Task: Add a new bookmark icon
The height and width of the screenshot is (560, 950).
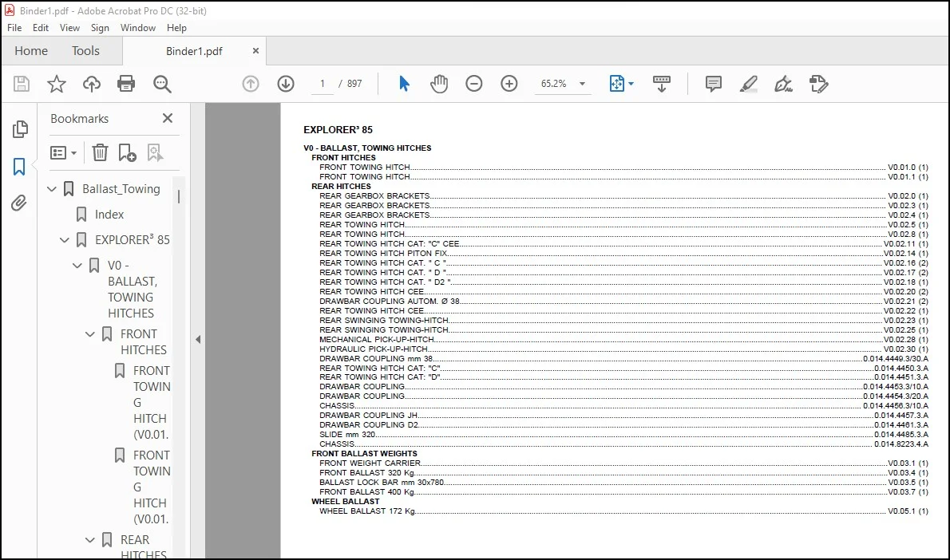Action: [x=127, y=152]
